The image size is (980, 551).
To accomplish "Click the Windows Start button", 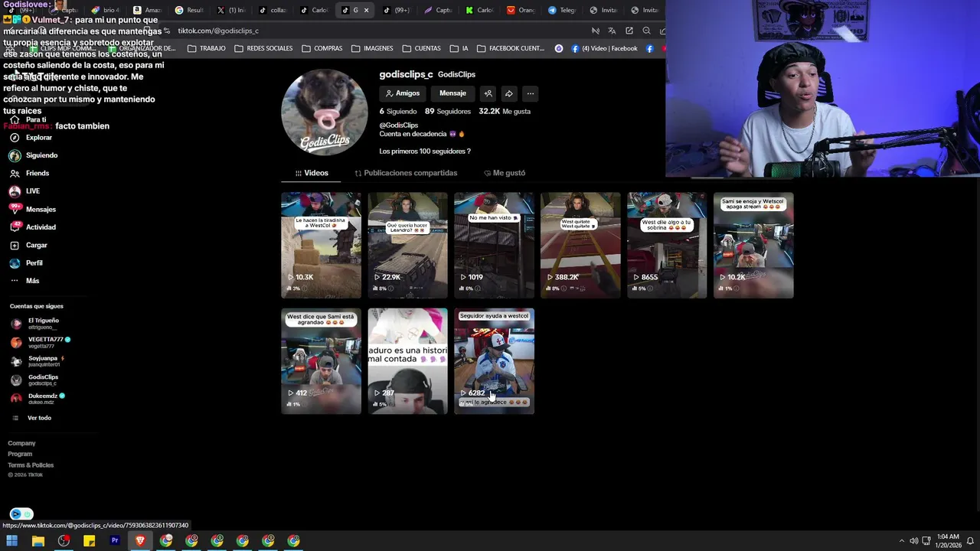I will (x=12, y=540).
